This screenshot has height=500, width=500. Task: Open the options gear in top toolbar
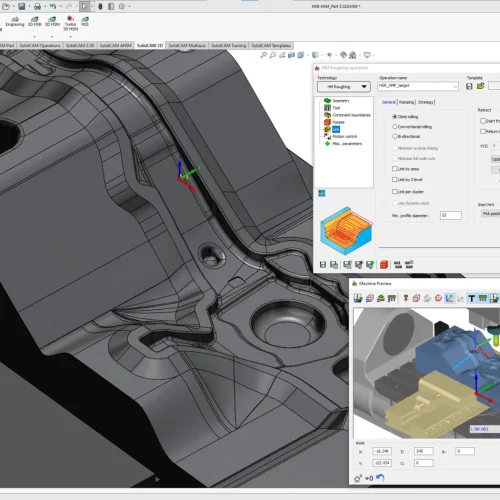click(x=122, y=6)
